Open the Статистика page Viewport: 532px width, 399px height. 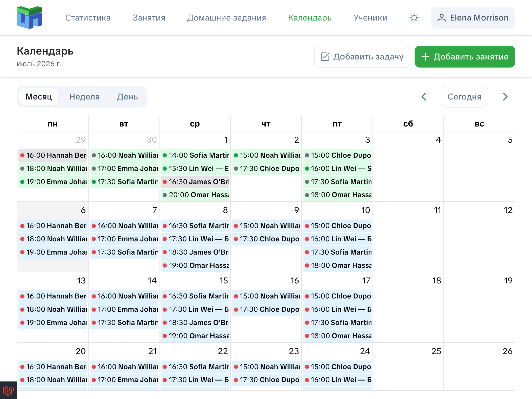88,18
